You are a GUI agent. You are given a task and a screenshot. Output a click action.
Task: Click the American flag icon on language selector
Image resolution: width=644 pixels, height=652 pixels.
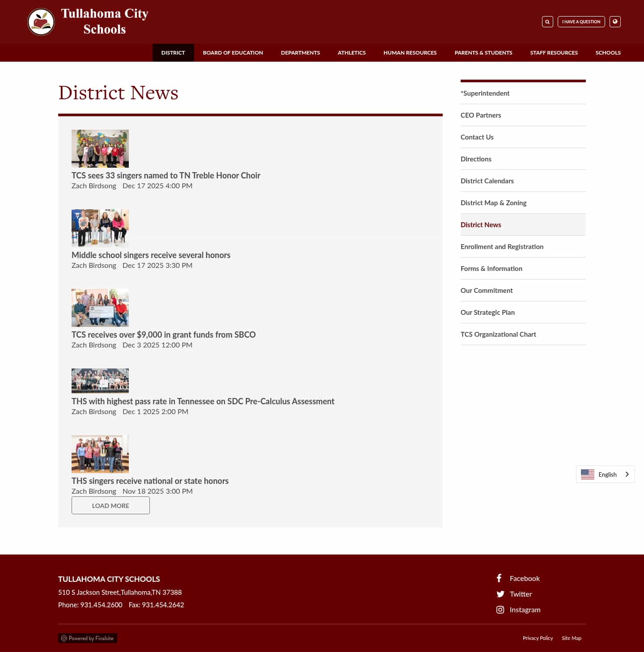[x=587, y=474]
